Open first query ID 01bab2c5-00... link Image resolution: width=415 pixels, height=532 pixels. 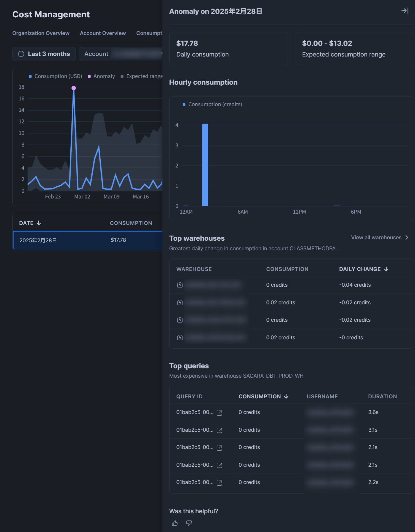tap(195, 412)
